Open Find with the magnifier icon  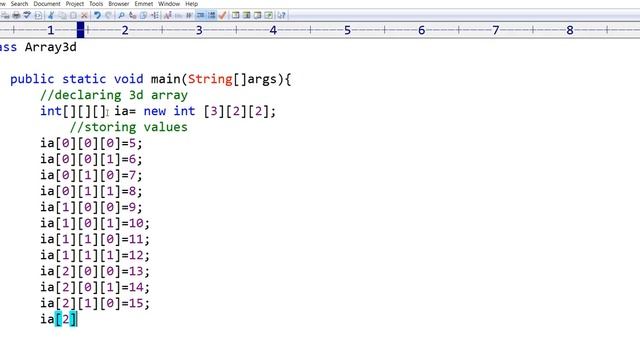(x=121, y=16)
